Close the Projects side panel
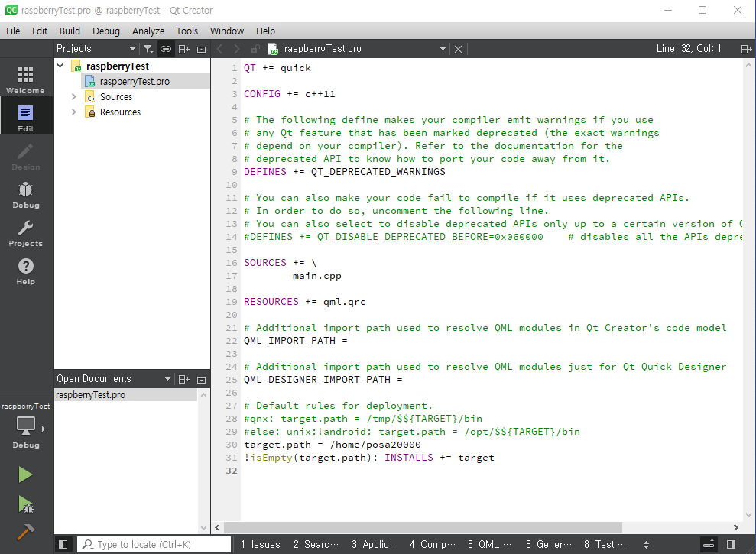Viewport: 756px width, 554px height. coord(202,49)
